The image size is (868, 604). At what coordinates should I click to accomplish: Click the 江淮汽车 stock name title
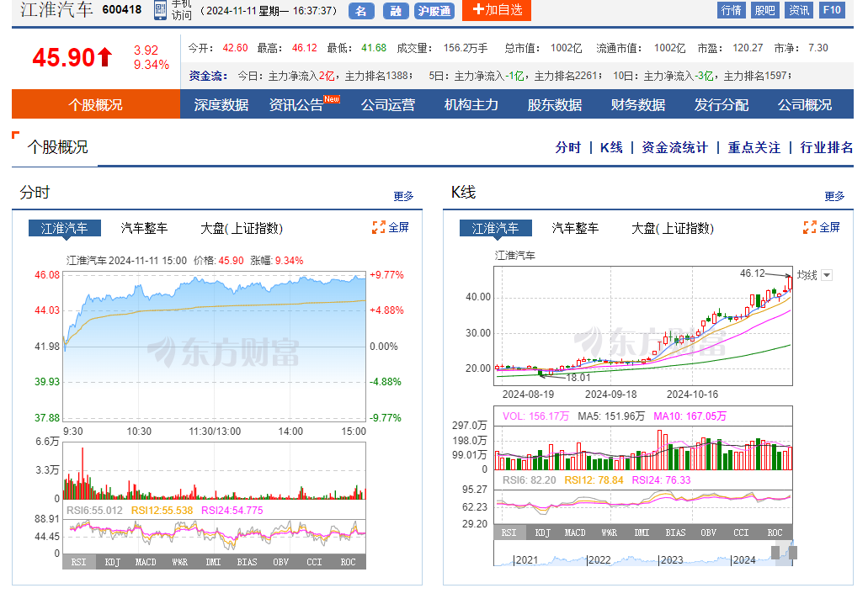click(56, 9)
